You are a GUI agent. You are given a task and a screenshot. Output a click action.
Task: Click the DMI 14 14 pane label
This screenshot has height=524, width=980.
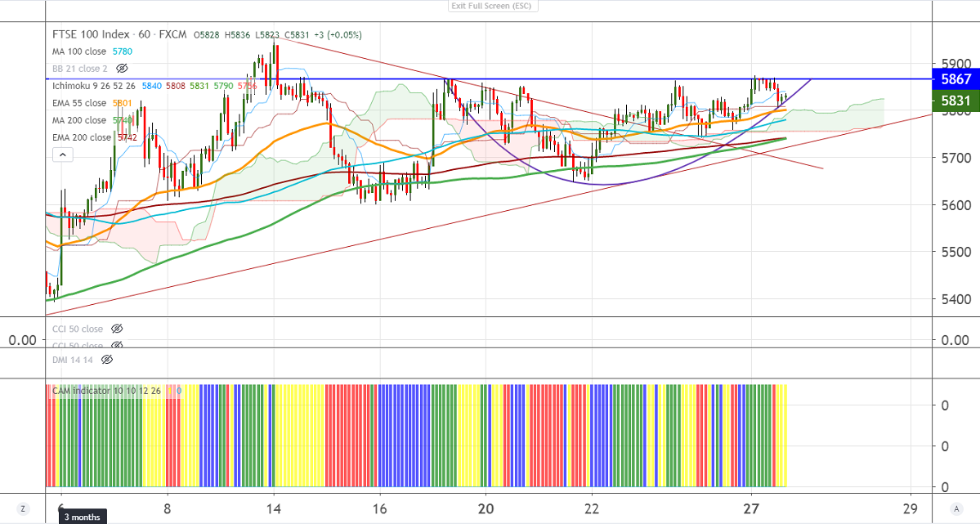(x=73, y=360)
